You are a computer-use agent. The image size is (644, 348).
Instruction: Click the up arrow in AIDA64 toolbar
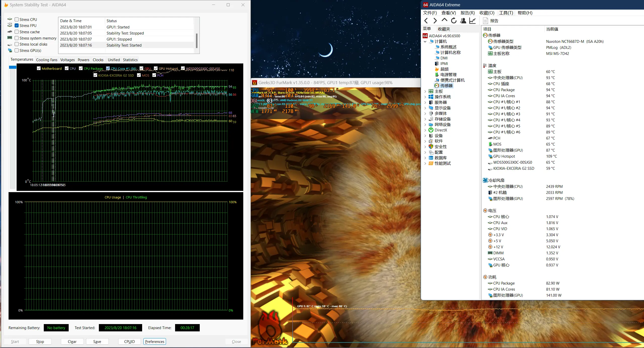click(444, 20)
